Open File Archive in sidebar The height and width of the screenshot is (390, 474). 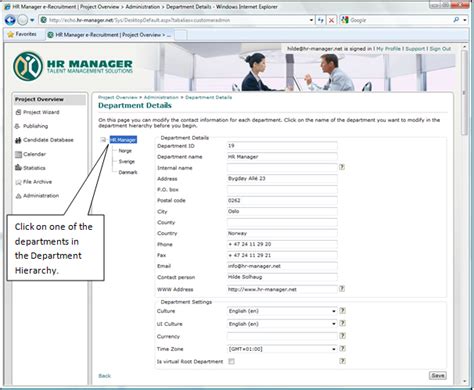37,182
